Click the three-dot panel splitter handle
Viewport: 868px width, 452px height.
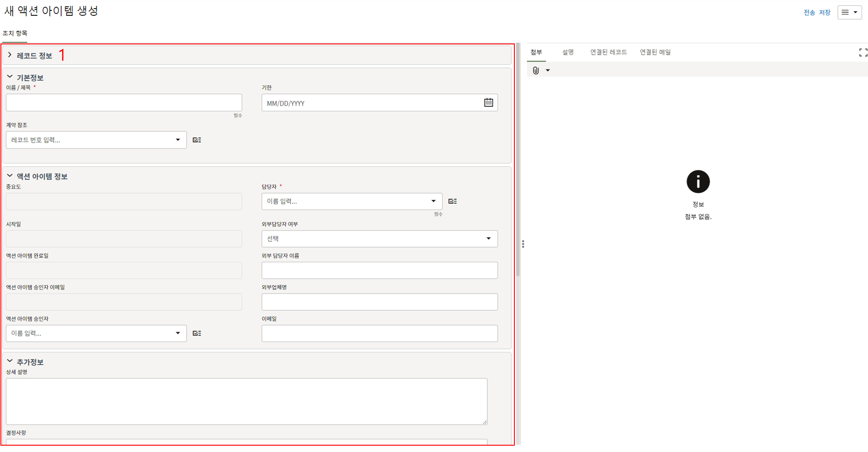(523, 244)
